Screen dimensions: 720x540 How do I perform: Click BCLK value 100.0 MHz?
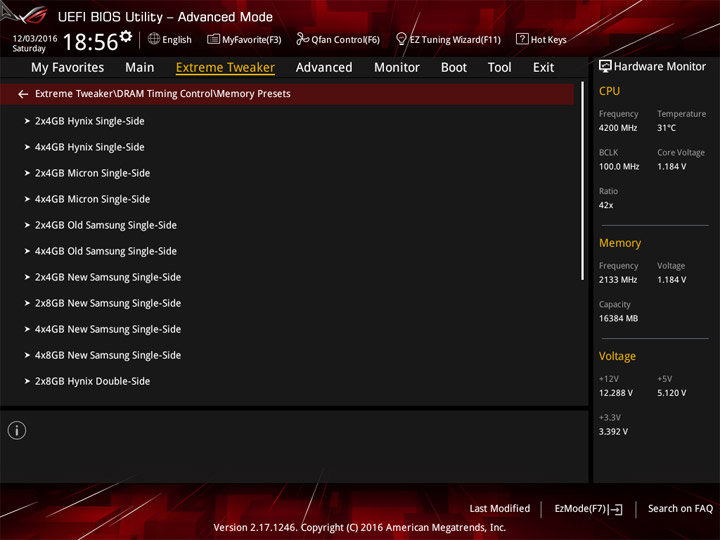click(x=619, y=167)
